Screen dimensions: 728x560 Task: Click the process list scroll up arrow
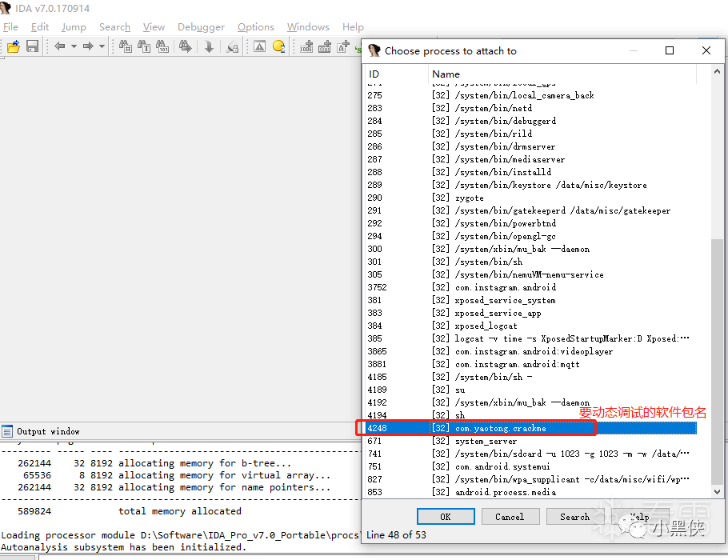point(717,71)
